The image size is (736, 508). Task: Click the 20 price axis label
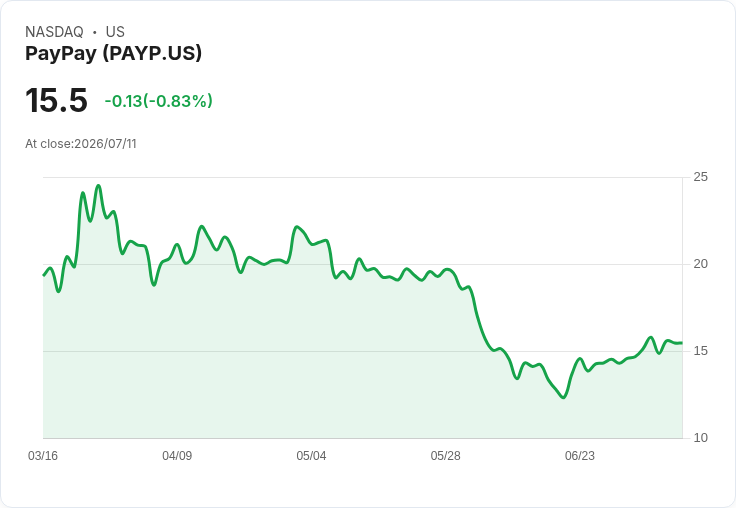(x=700, y=264)
